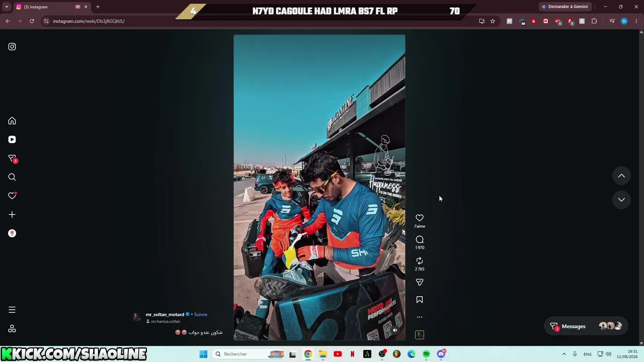
Task: Open File Explorer from taskbar
Action: (x=323, y=354)
